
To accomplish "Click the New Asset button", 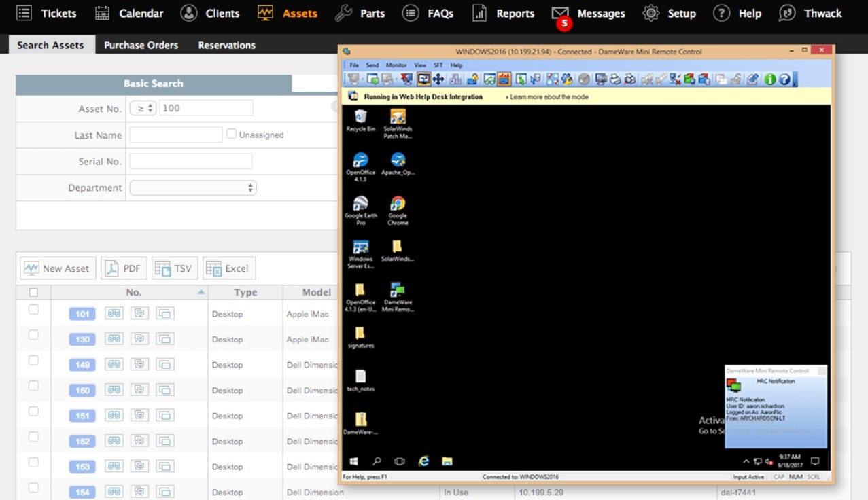I will pos(58,268).
